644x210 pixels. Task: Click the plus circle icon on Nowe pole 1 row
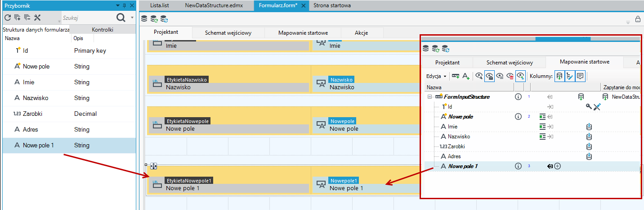[x=558, y=166]
